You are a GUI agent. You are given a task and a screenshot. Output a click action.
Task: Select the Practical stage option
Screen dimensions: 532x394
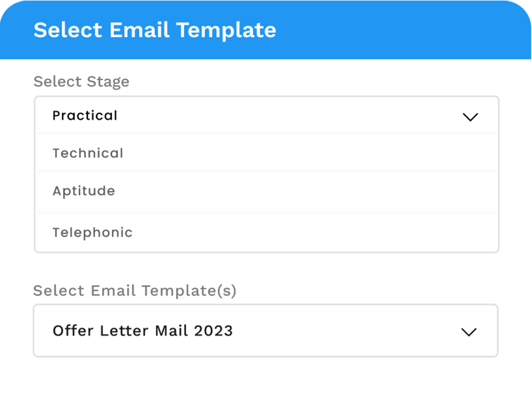85,115
